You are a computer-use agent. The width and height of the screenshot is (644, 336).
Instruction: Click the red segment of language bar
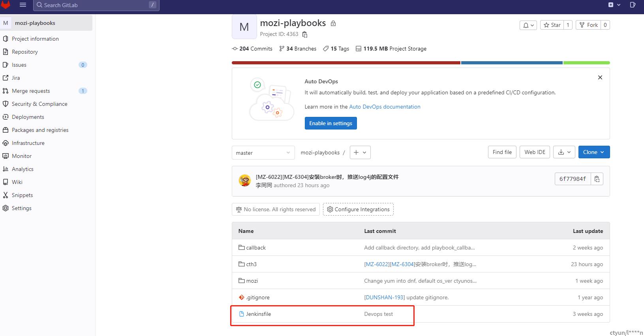[x=346, y=63]
